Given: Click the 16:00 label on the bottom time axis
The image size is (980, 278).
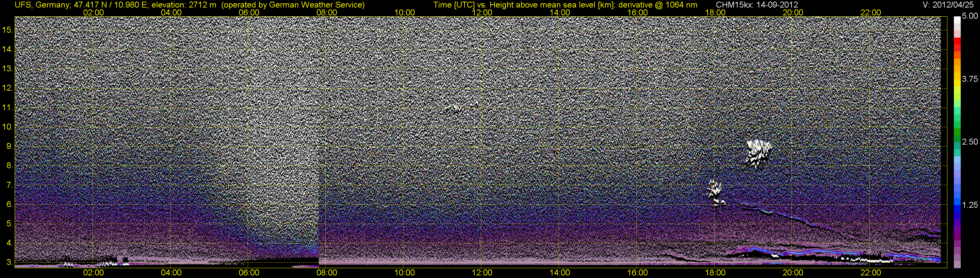Looking at the screenshot, I should point(638,273).
